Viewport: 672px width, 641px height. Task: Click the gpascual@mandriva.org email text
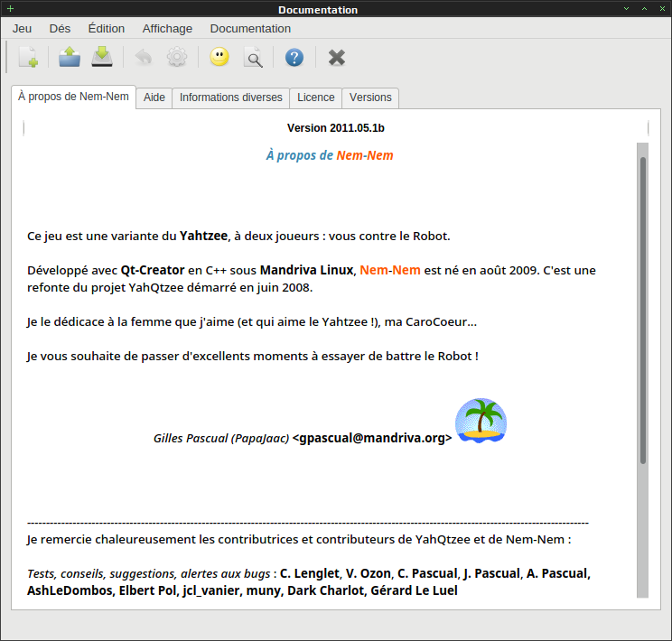click(x=372, y=438)
